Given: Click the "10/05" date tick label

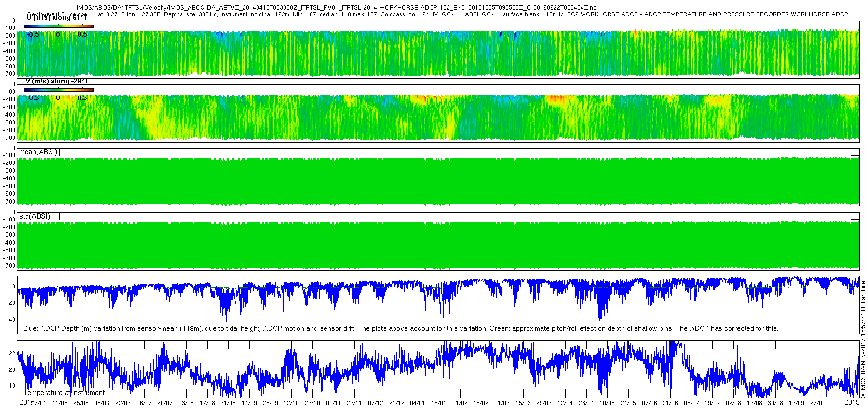Looking at the screenshot, I should tap(607, 403).
